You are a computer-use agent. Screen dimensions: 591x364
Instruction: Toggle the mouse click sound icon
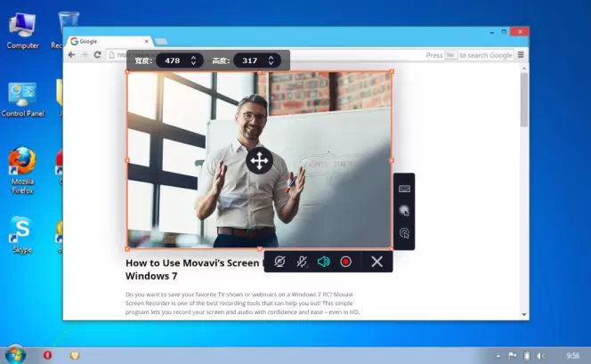[404, 233]
